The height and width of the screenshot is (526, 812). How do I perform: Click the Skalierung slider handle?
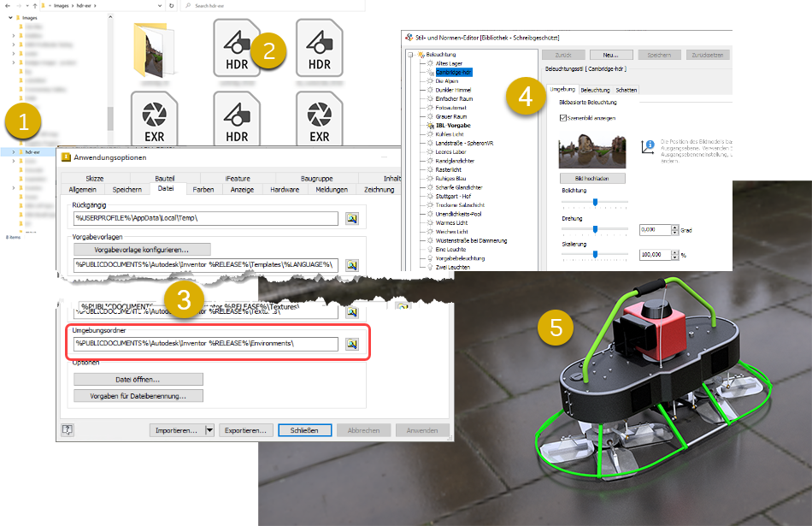[595, 255]
